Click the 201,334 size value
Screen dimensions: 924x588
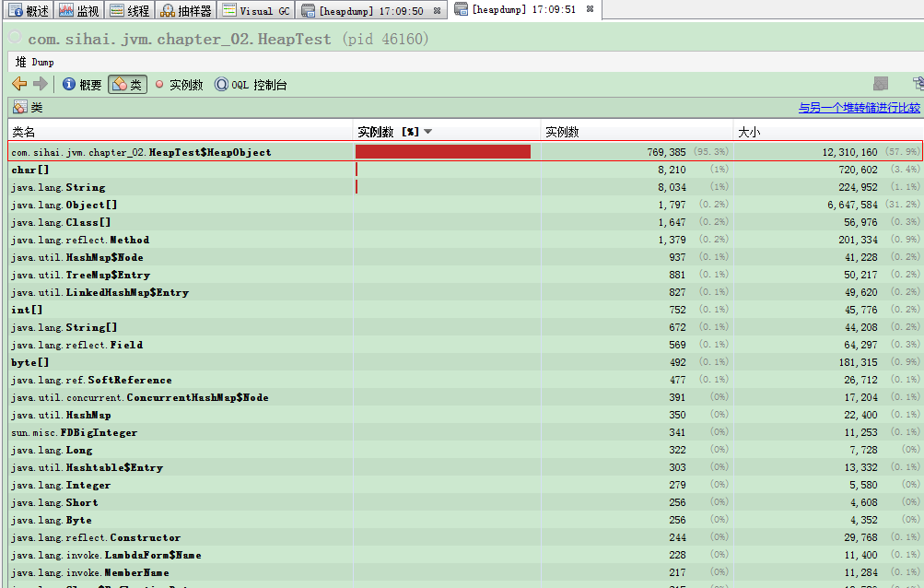tap(858, 240)
